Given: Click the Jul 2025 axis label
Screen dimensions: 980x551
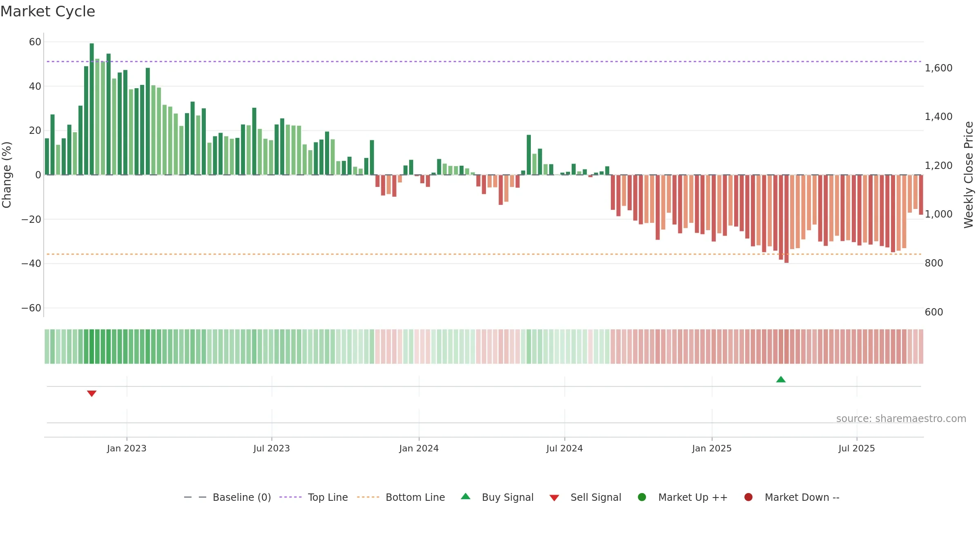Looking at the screenshot, I should click(x=857, y=449).
